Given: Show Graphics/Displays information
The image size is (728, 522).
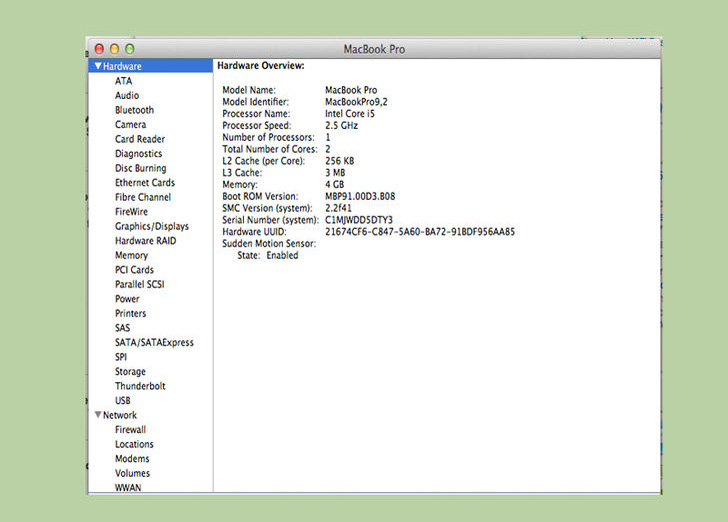Looking at the screenshot, I should pyautogui.click(x=151, y=226).
